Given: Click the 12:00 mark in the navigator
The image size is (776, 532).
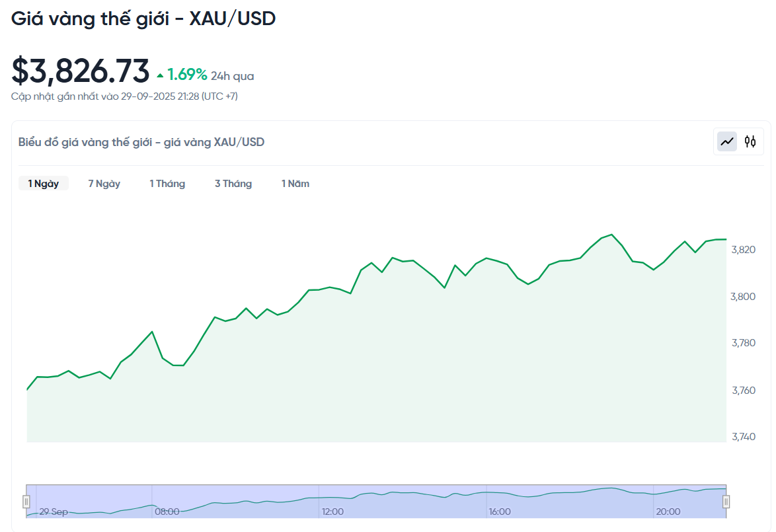Looking at the screenshot, I should pyautogui.click(x=332, y=512).
